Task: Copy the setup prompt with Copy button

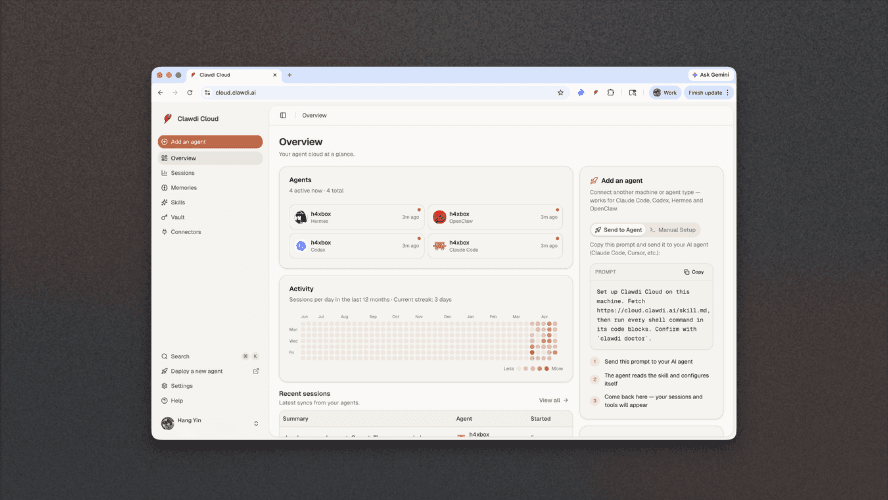Action: pyautogui.click(x=694, y=272)
